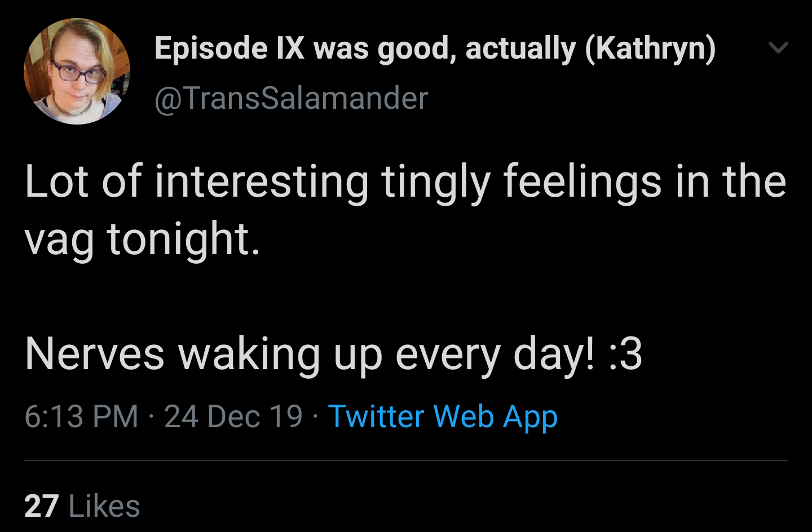812x532 pixels.
Task: Click the 6:13 PM timestamp
Action: 81,416
